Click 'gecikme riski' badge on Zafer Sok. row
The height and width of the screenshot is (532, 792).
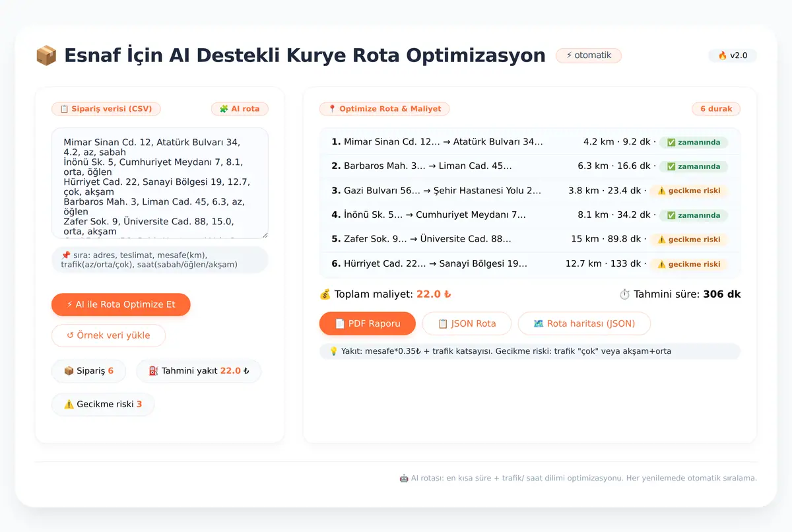click(x=689, y=240)
